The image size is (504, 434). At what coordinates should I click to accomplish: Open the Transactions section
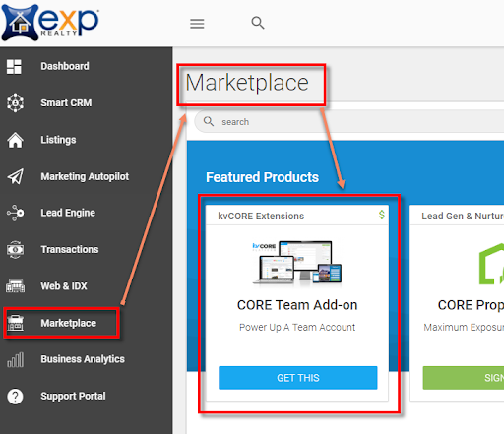(70, 249)
